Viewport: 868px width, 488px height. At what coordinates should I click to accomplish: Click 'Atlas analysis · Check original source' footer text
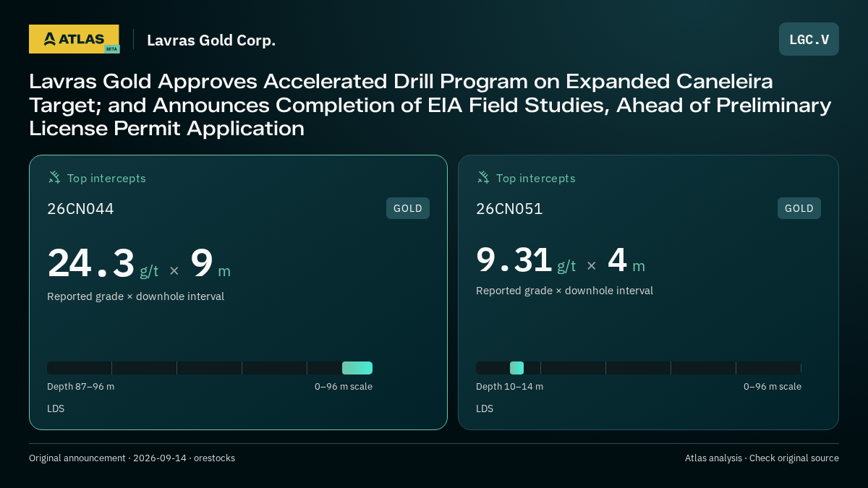(x=762, y=458)
